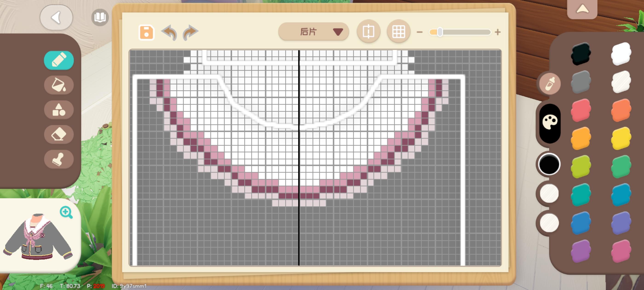Select the eraser tool
Image resolution: width=644 pixels, height=290 pixels.
coord(59,135)
